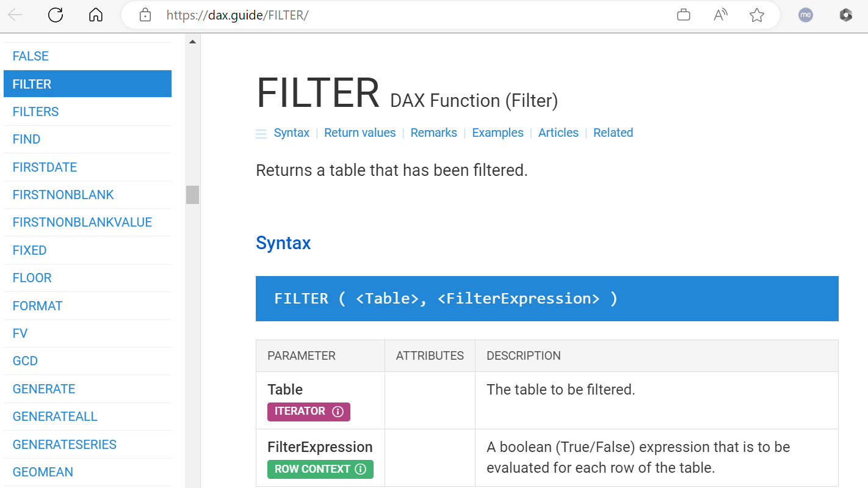Open the FIRSTDATE function page

tap(45, 167)
